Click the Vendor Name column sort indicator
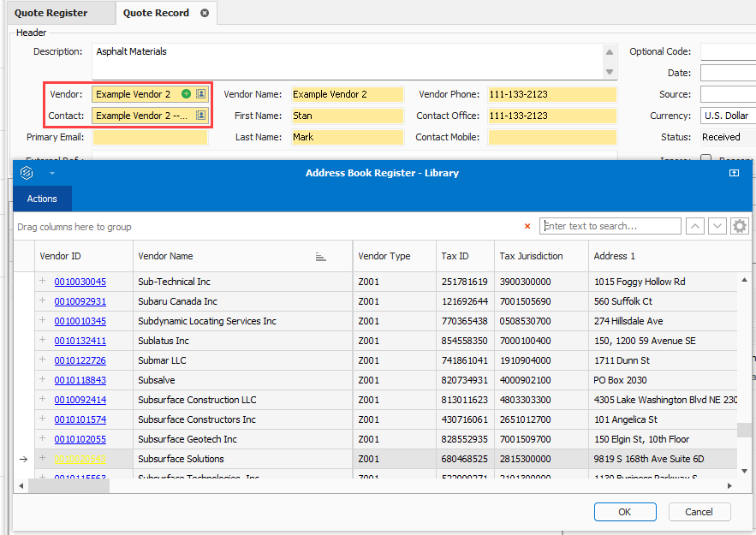 pyautogui.click(x=321, y=256)
